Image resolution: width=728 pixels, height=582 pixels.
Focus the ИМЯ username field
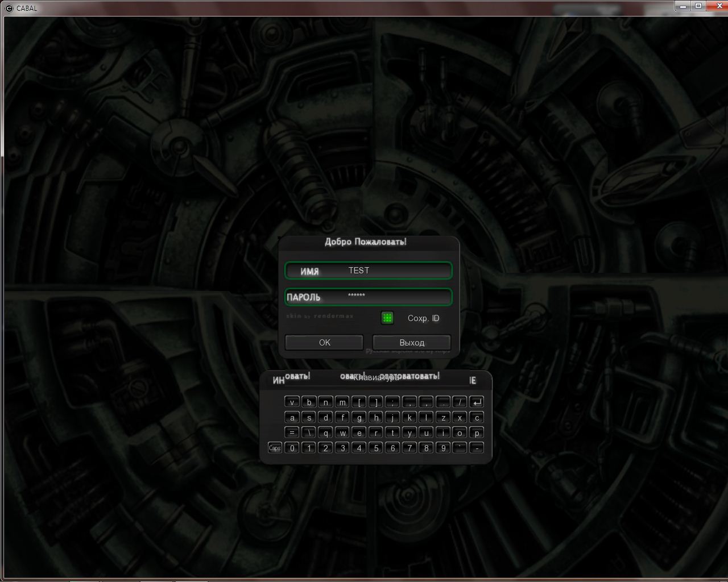(369, 271)
